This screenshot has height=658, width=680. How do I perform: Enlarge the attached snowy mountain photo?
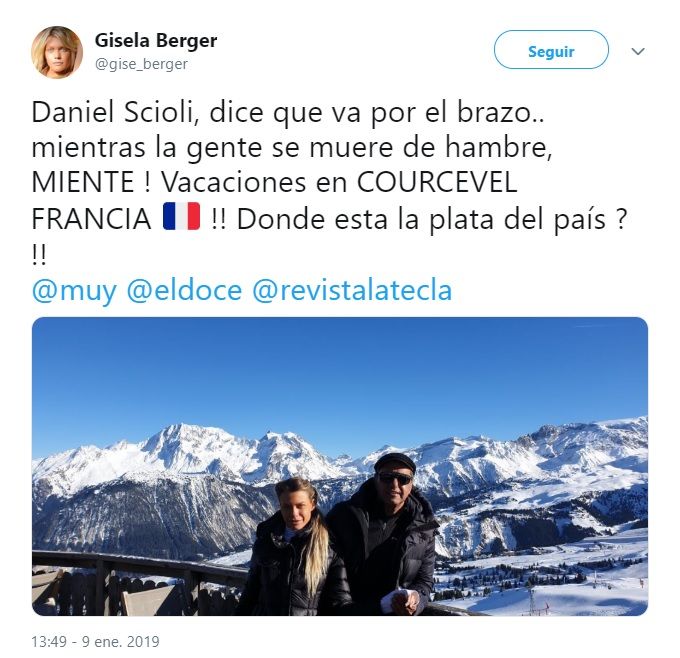pos(340,466)
